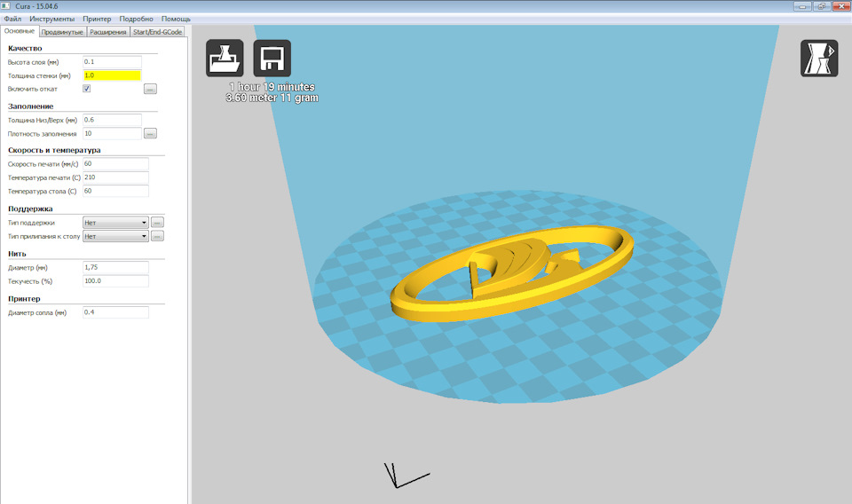Viewport: 852px width, 504px height.
Task: Click the Температура стола field
Action: pos(115,191)
